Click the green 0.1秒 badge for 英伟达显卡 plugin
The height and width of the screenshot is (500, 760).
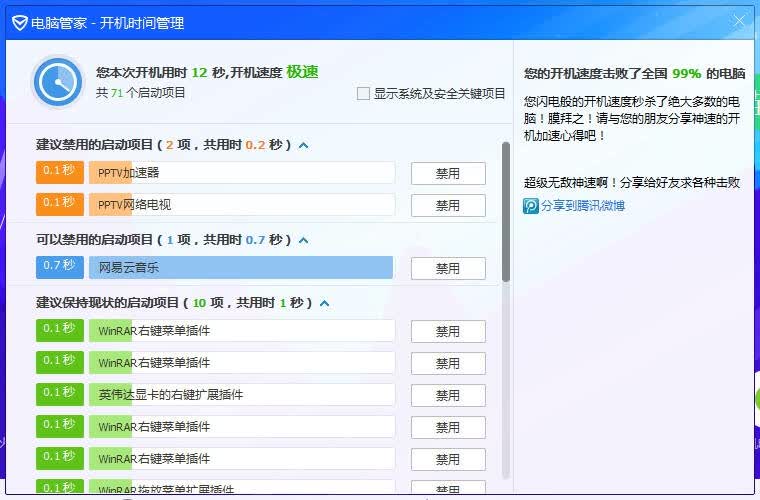60,394
